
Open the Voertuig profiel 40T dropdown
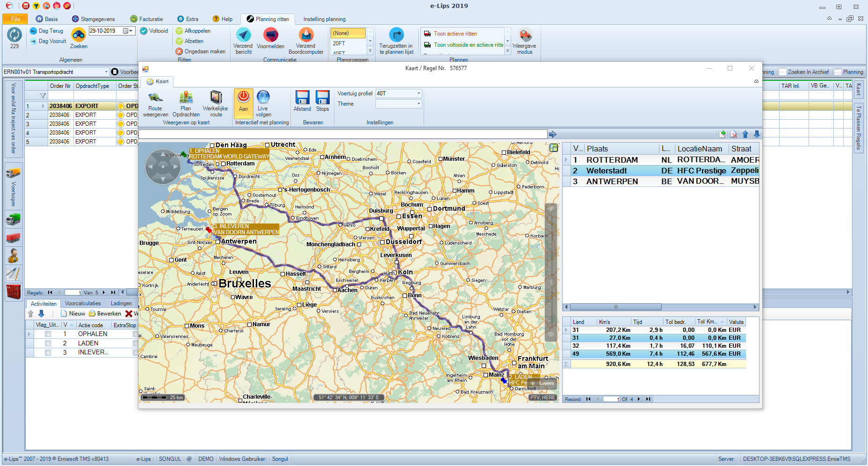(419, 93)
